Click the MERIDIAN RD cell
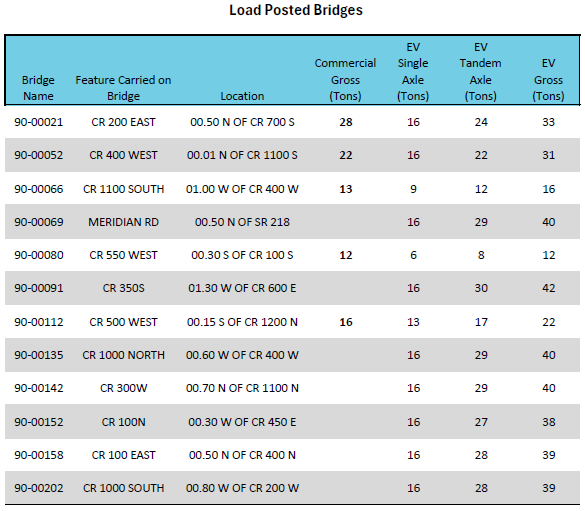Screen dimensions: 585x511 pyautogui.click(x=123, y=222)
